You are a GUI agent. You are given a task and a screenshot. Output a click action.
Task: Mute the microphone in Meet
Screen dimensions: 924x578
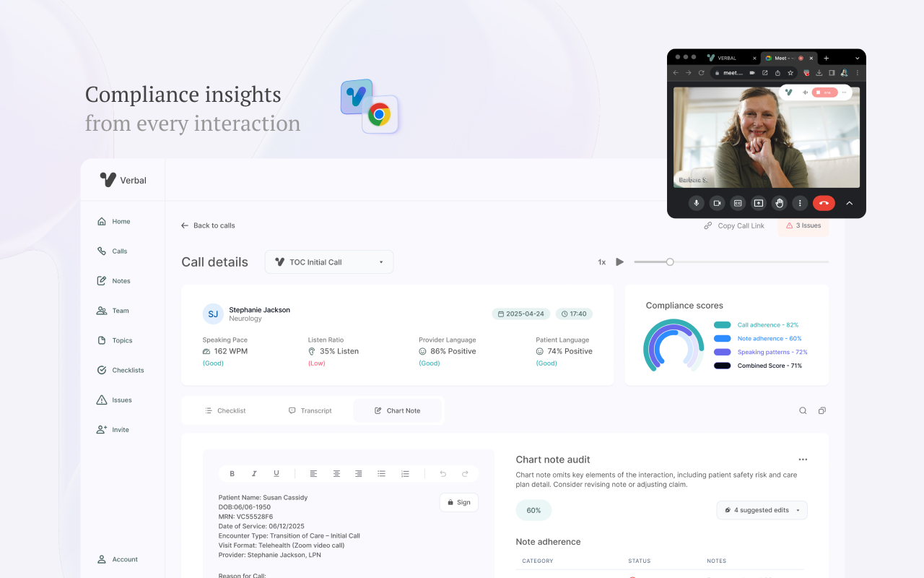point(697,203)
